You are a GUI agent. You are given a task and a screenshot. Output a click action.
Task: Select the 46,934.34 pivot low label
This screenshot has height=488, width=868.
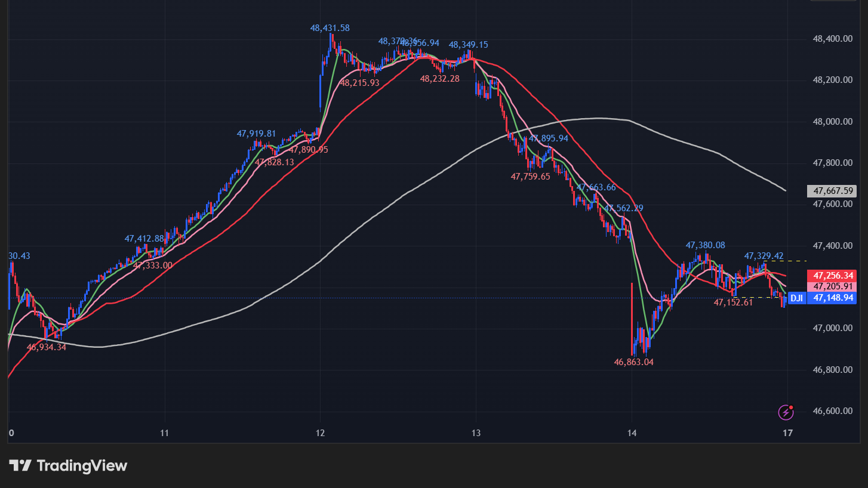[46, 347]
